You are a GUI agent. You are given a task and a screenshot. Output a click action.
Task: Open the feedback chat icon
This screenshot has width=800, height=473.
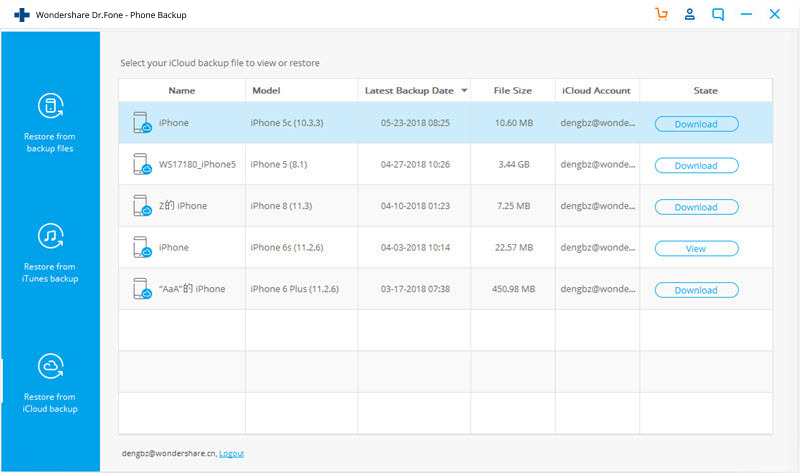coord(718,14)
